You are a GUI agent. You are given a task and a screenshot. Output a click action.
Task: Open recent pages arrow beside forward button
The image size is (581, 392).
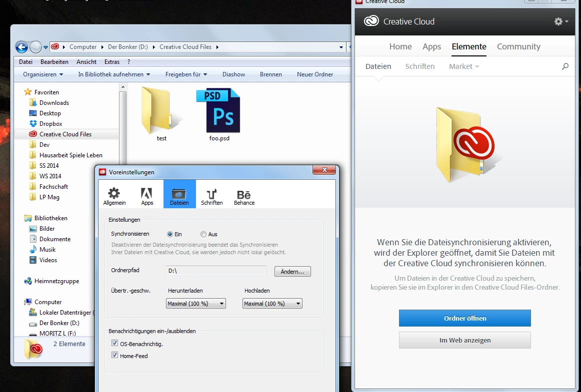point(45,47)
